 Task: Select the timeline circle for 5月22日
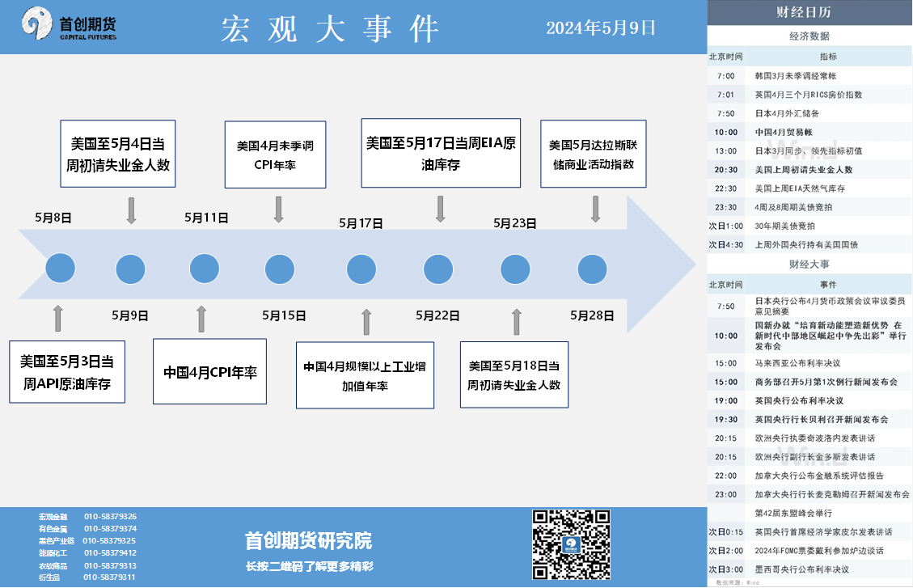click(x=437, y=269)
